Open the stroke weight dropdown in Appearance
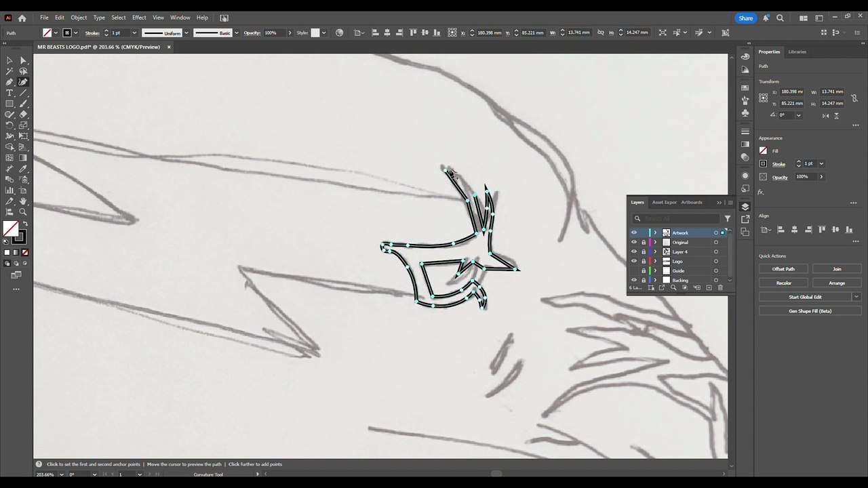Image resolution: width=868 pixels, height=488 pixels. coord(821,163)
